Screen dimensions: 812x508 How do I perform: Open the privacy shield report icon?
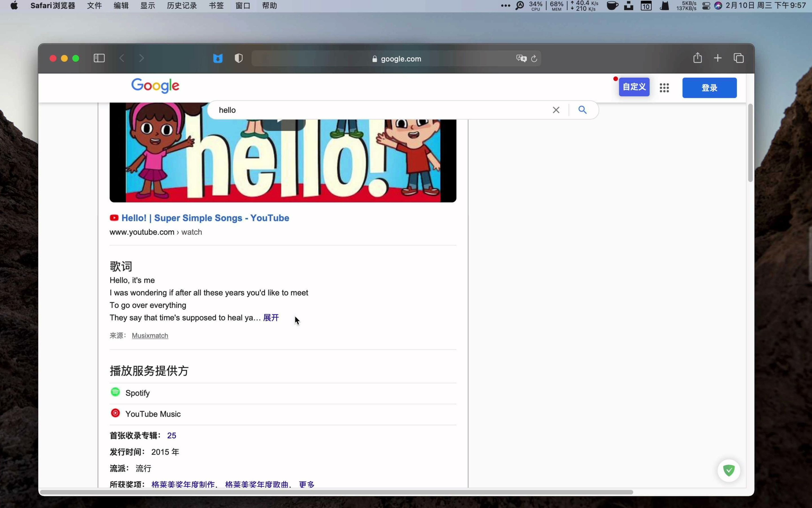point(238,59)
